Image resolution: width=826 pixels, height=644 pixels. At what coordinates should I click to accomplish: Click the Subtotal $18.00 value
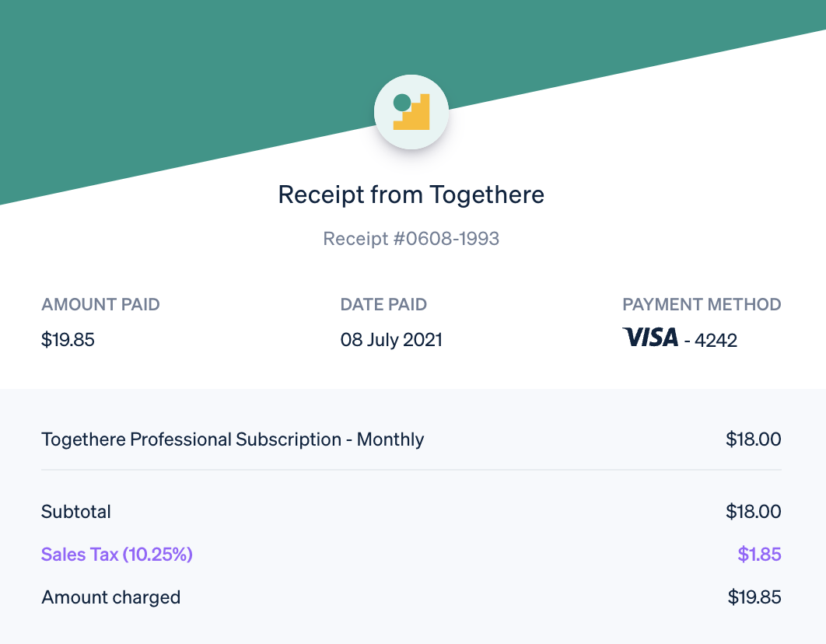coord(753,512)
